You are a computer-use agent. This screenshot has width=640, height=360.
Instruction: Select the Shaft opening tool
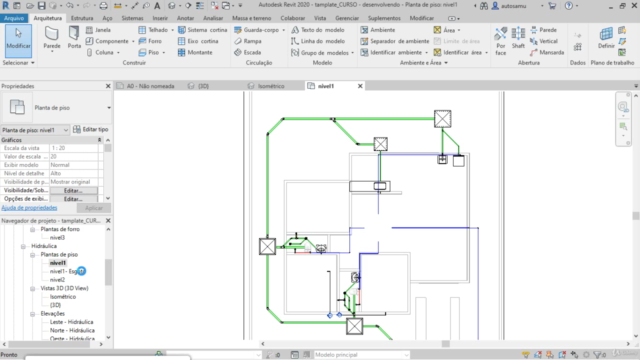518,38
